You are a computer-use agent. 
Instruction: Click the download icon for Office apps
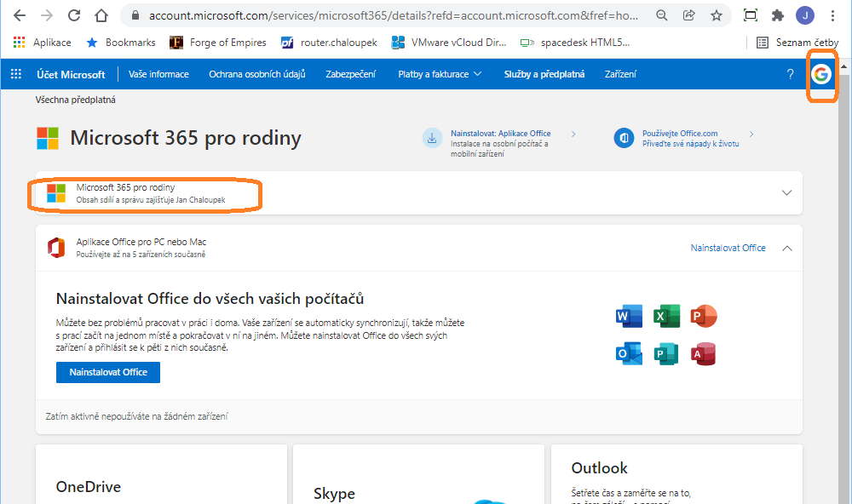tap(432, 138)
